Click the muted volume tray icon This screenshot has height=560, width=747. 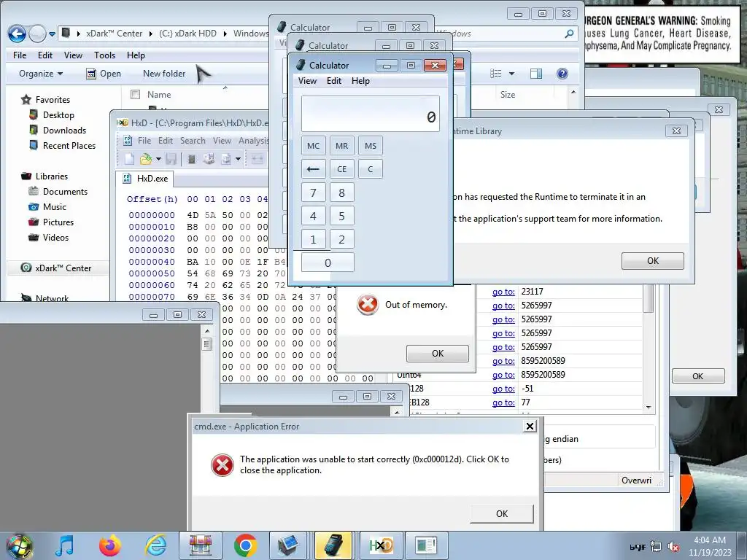pyautogui.click(x=673, y=547)
